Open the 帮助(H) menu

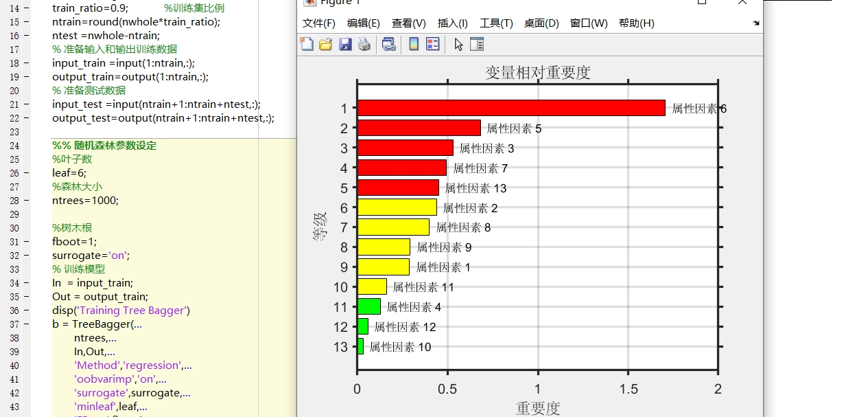click(636, 23)
